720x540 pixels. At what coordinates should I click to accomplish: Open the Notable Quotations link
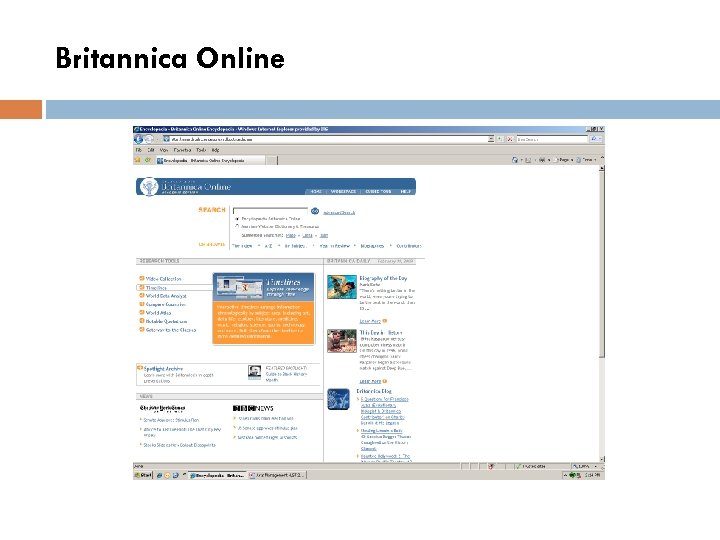(x=166, y=321)
